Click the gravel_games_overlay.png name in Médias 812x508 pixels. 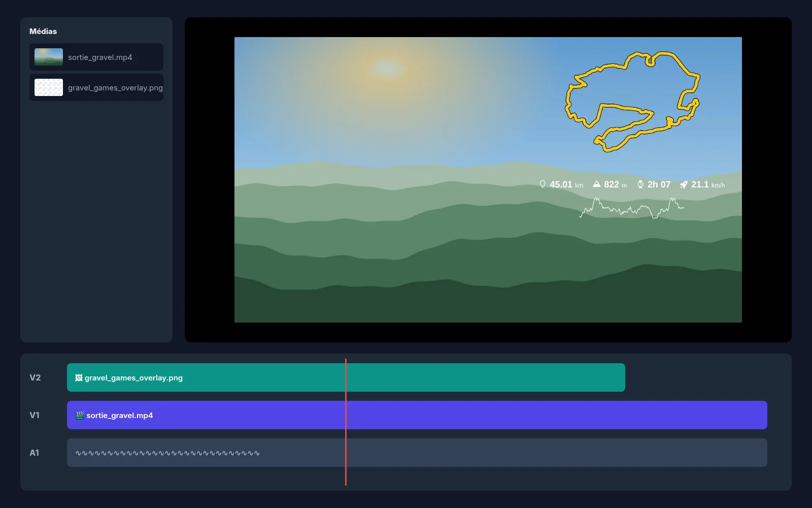(x=115, y=88)
